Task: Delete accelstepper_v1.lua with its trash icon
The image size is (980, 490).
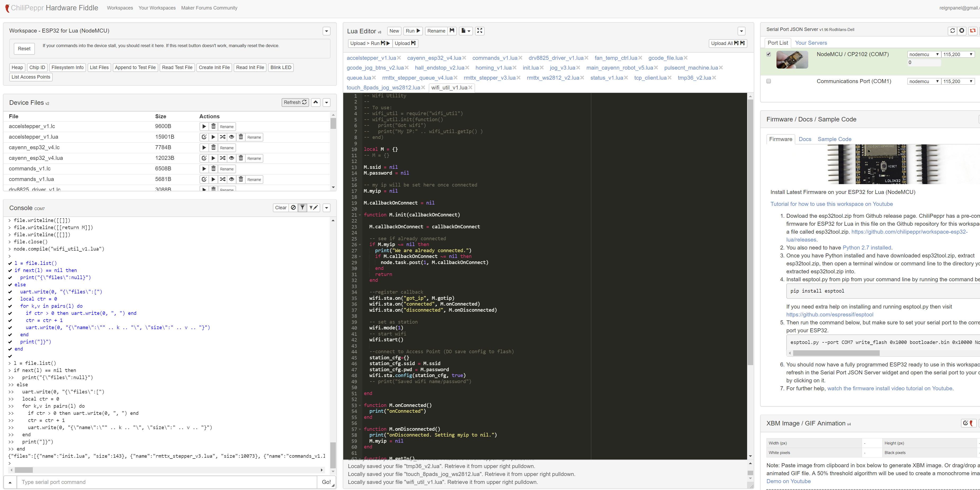Action: pyautogui.click(x=241, y=137)
